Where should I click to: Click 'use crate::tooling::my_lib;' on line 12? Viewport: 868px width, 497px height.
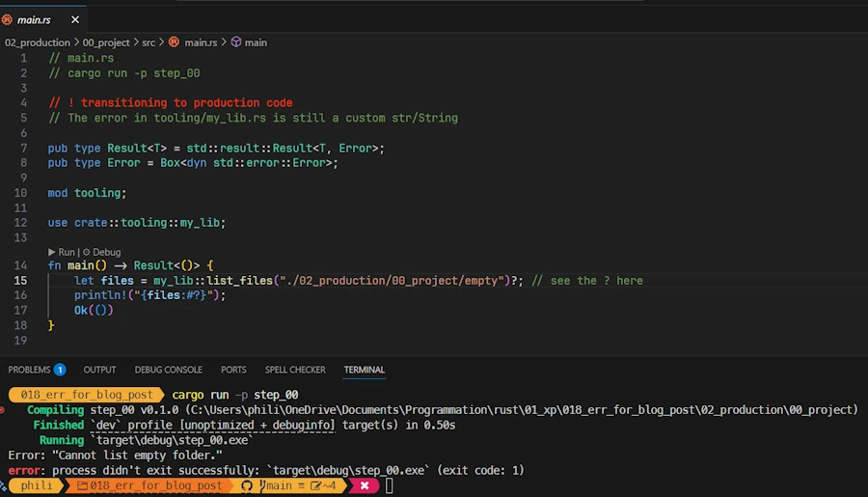point(137,223)
